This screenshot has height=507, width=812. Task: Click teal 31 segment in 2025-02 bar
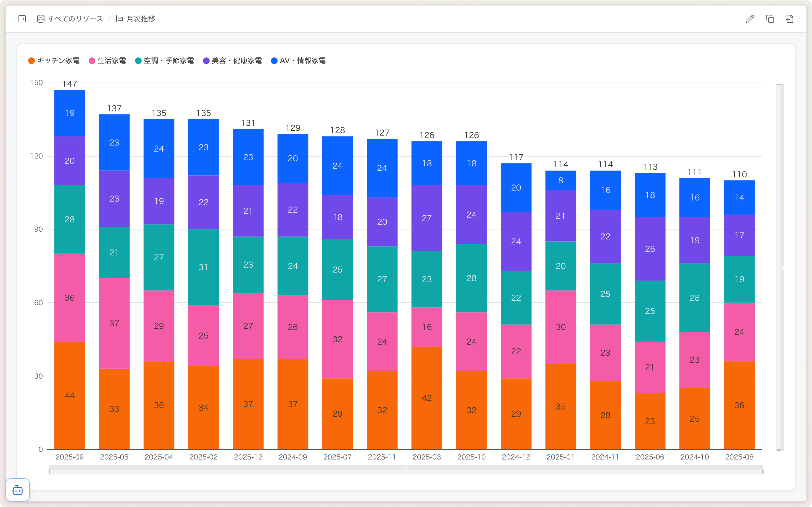(x=203, y=267)
